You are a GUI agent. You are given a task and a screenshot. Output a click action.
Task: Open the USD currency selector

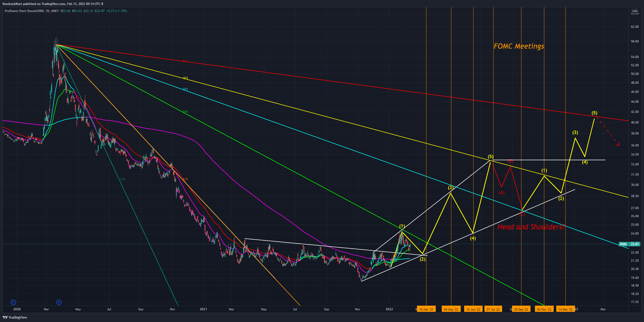(635, 11)
